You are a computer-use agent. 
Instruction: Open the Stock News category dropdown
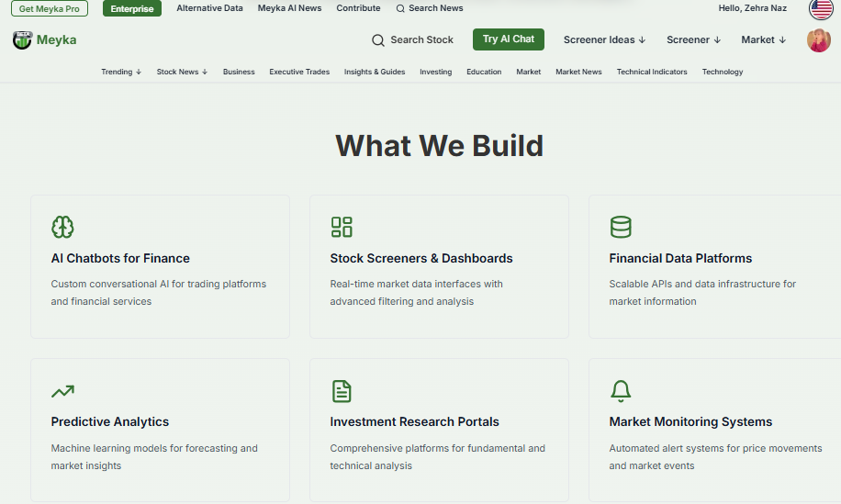coord(182,72)
